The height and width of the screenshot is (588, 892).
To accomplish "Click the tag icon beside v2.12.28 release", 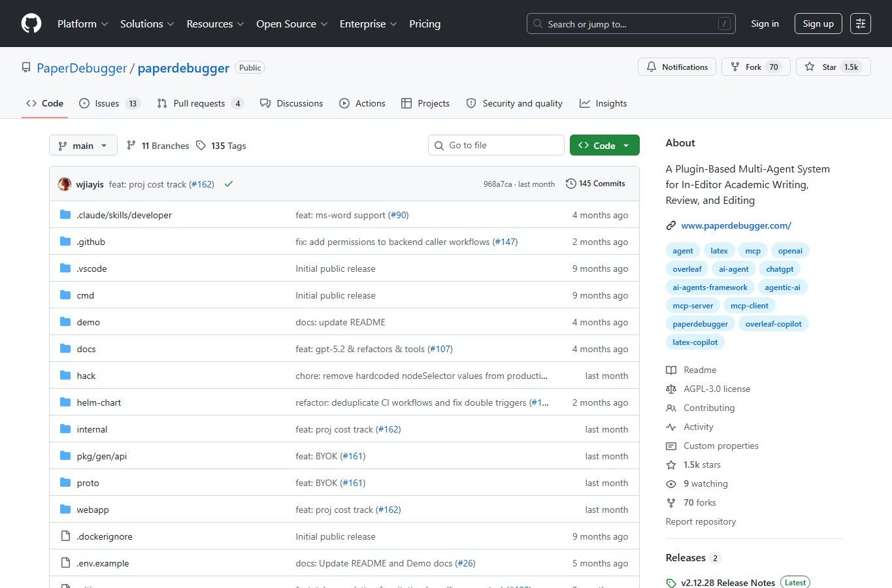I will (x=671, y=583).
